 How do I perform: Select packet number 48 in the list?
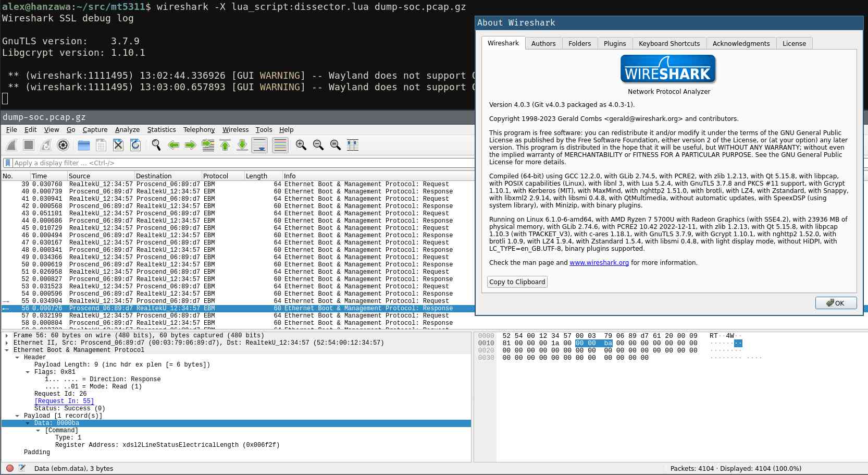[238, 250]
